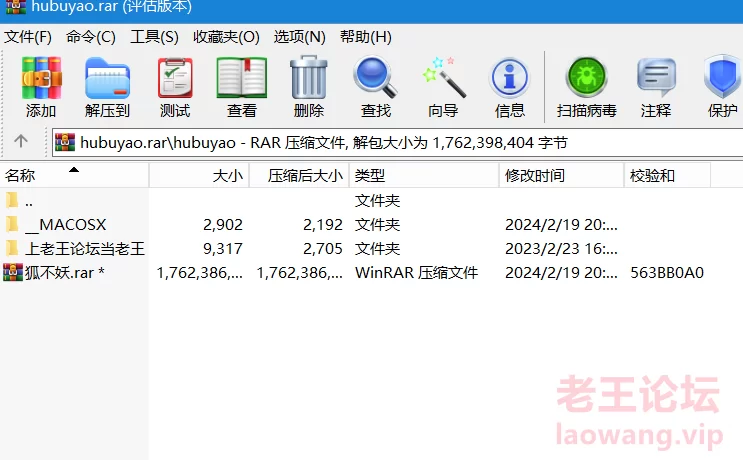Screen dimensions: 743x460
Task: Click the WinRAR 压缩文件 type cell
Action: click(x=417, y=273)
